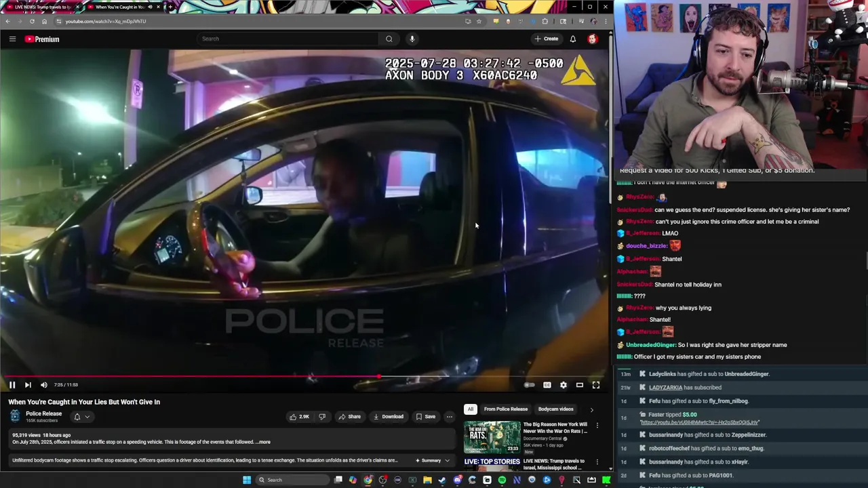
Task: Open the tipped youtu.be link in feed
Action: pos(700,422)
